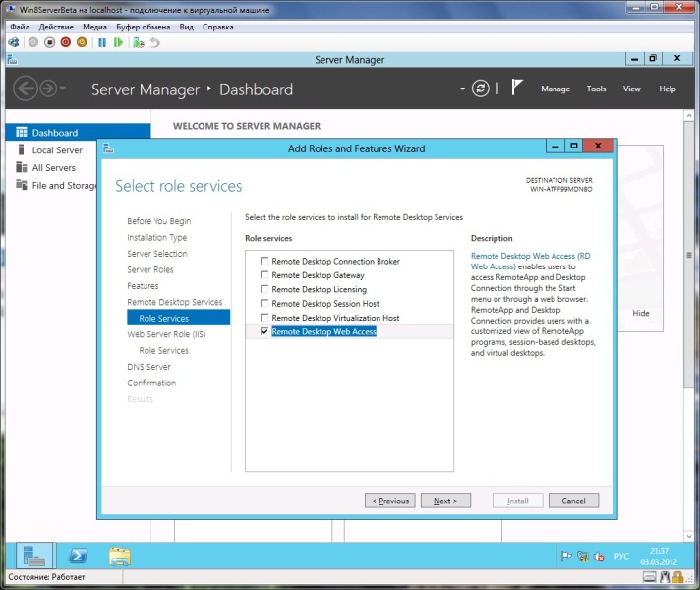Expand the navigation history dropdown next to forward arrow
The height and width of the screenshot is (590, 700).
[64, 88]
